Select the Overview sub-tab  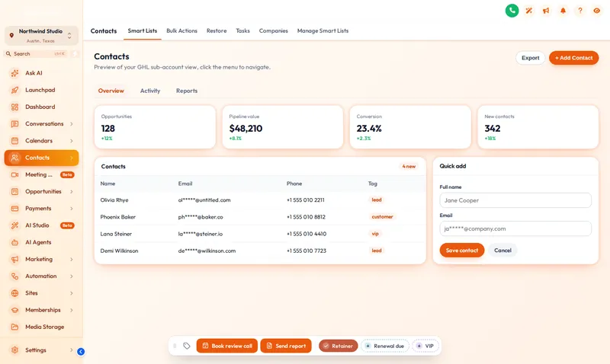coord(111,91)
